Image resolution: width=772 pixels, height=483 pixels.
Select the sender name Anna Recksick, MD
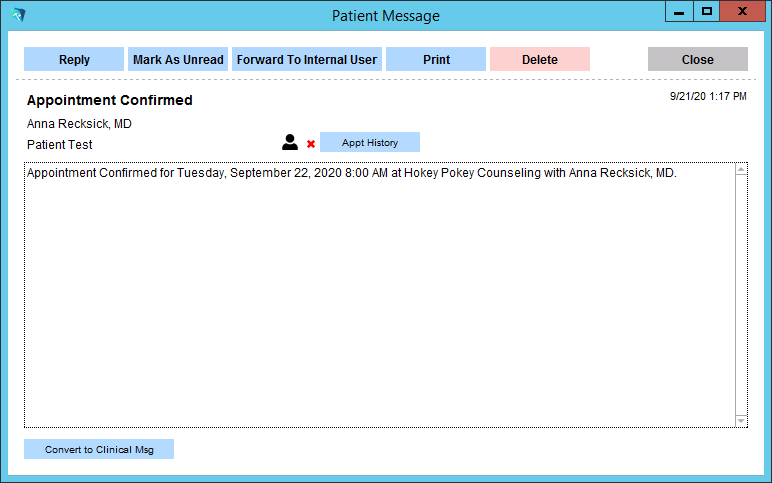tap(79, 124)
